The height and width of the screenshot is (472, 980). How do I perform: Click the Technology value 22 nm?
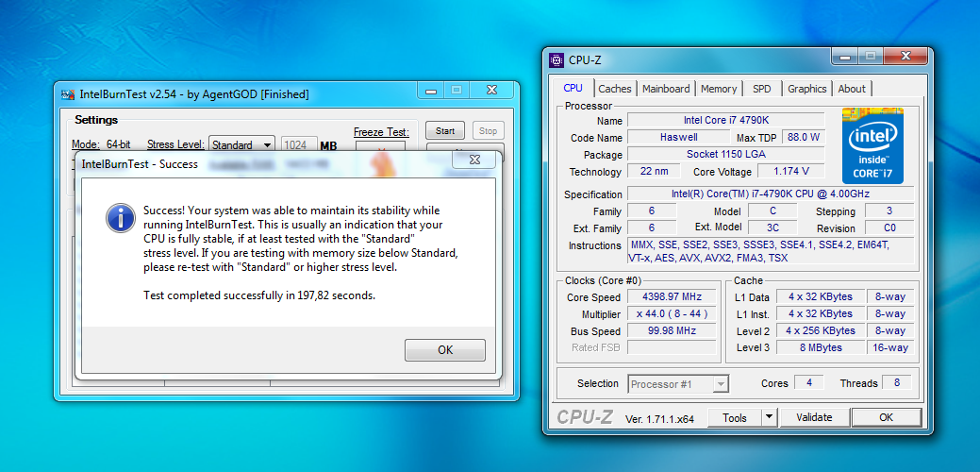tap(652, 171)
